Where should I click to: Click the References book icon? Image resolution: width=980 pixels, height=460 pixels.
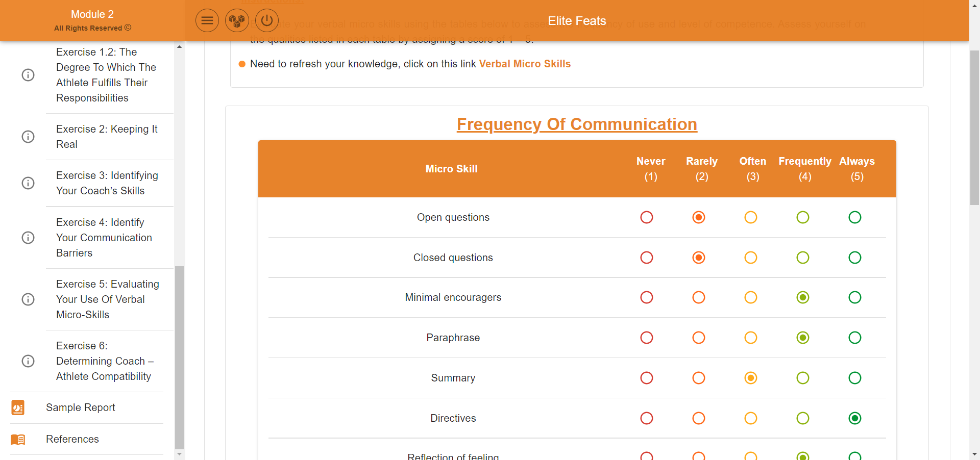(18, 439)
